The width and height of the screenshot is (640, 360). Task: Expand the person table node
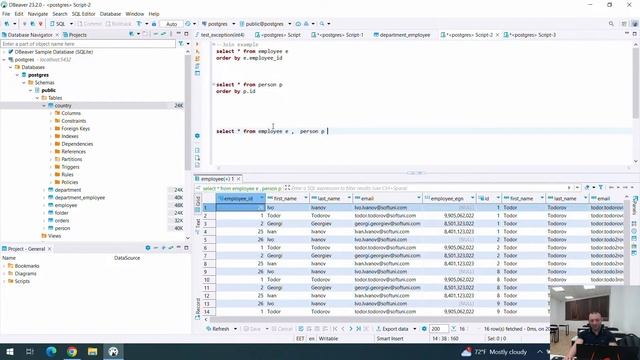click(x=44, y=228)
